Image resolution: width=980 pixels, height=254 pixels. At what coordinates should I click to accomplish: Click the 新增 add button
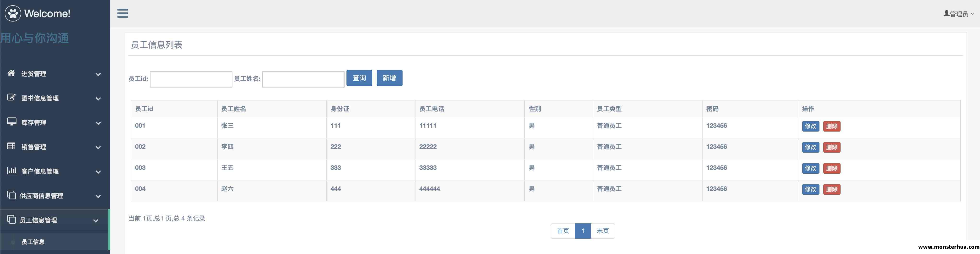click(389, 78)
